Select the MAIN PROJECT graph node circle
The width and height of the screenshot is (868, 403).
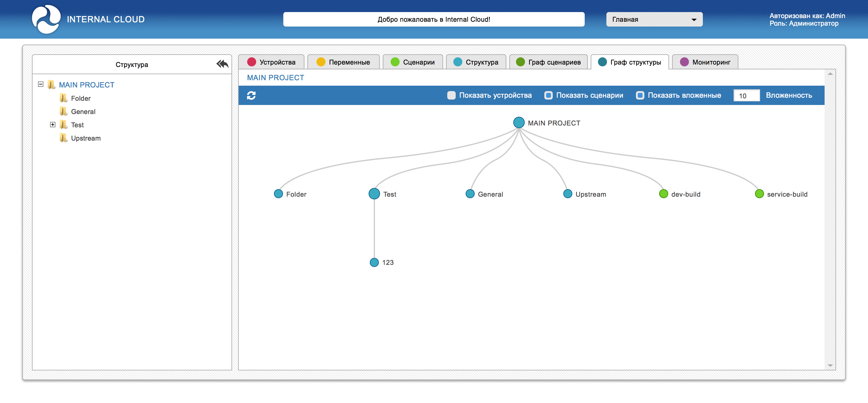[519, 122]
